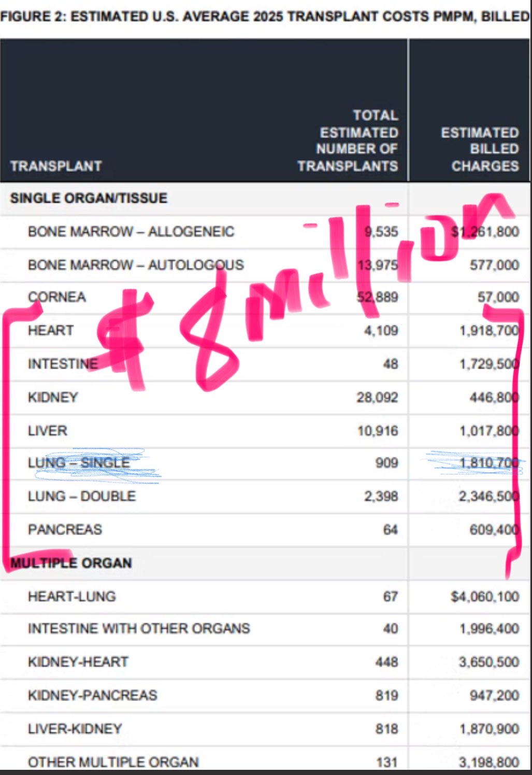This screenshot has height=775, width=532.
Task: Click the Pancreas transplant count 64
Action: (x=390, y=530)
